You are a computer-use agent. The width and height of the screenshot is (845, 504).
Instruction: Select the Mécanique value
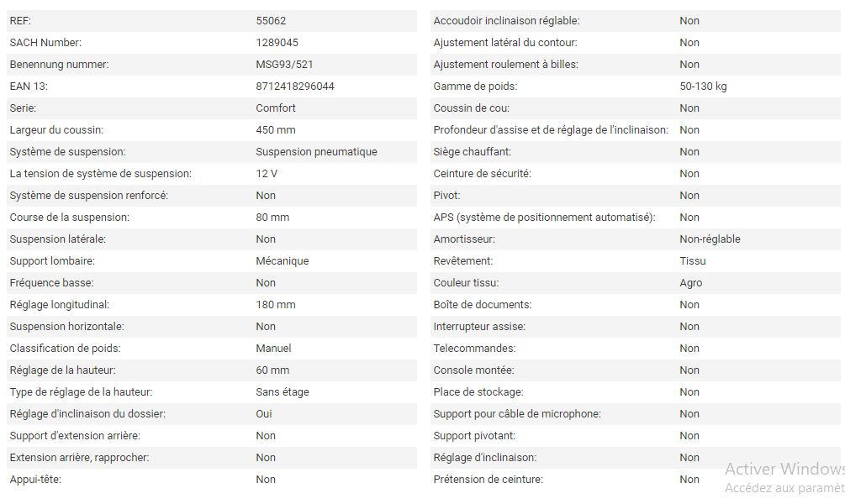(x=283, y=261)
